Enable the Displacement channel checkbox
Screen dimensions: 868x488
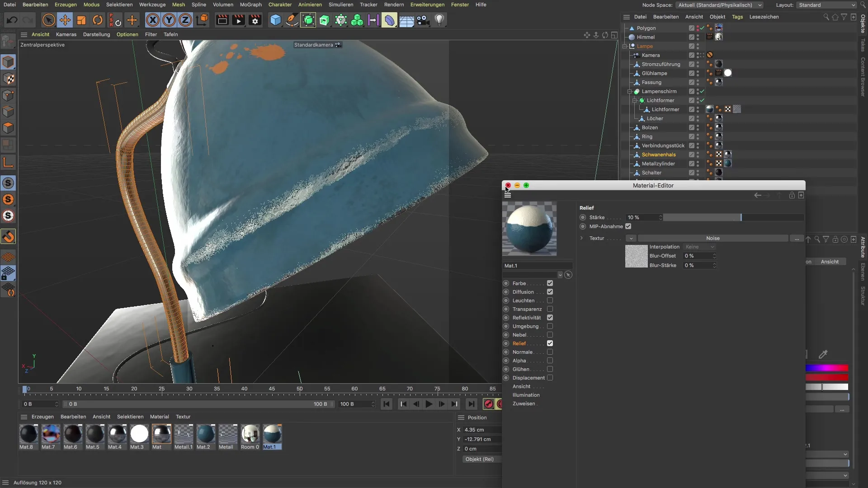pos(550,378)
